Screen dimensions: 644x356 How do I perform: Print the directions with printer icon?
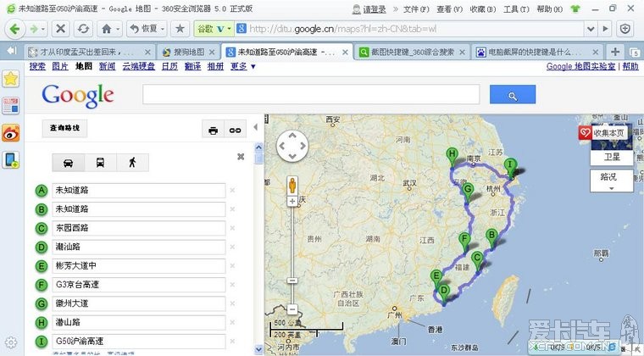(x=214, y=131)
